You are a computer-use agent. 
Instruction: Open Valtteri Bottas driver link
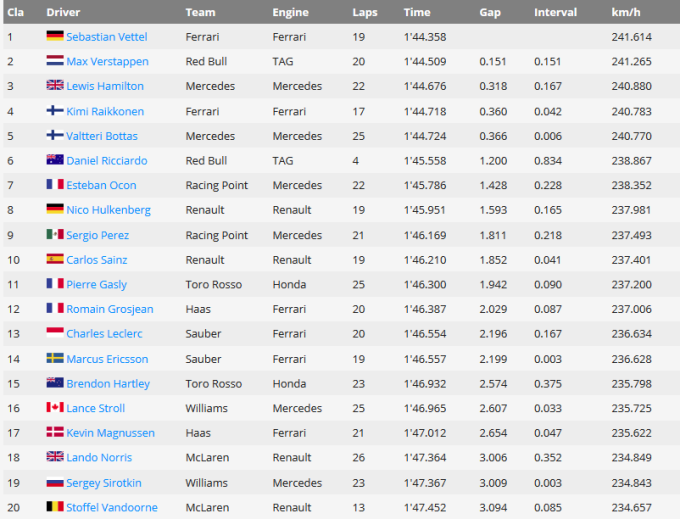(102, 136)
